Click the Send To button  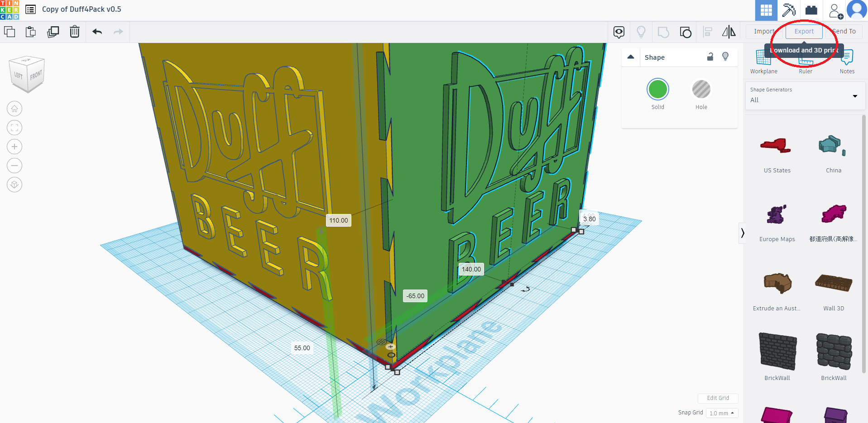tap(844, 31)
